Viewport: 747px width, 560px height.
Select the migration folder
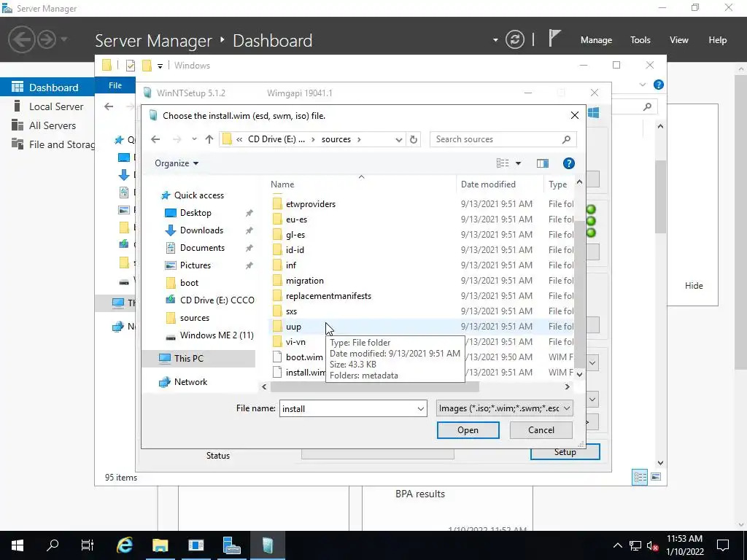pos(304,281)
